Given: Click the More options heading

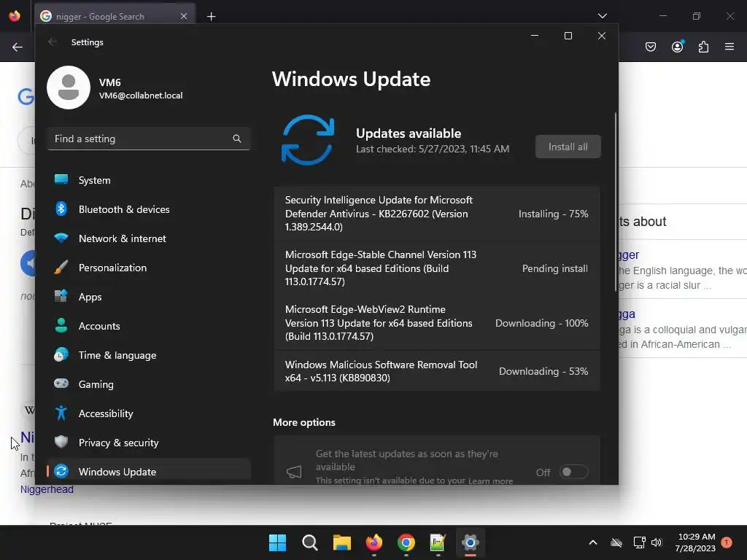Looking at the screenshot, I should tap(304, 422).
